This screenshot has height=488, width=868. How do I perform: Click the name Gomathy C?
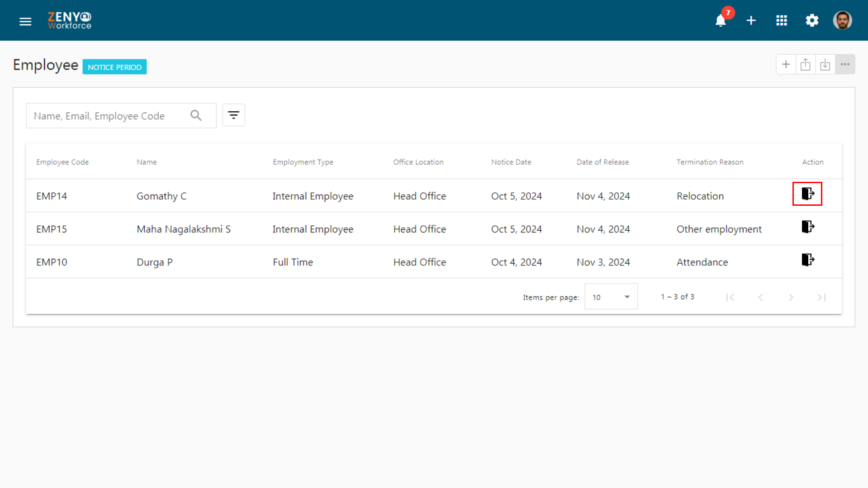pyautogui.click(x=161, y=196)
